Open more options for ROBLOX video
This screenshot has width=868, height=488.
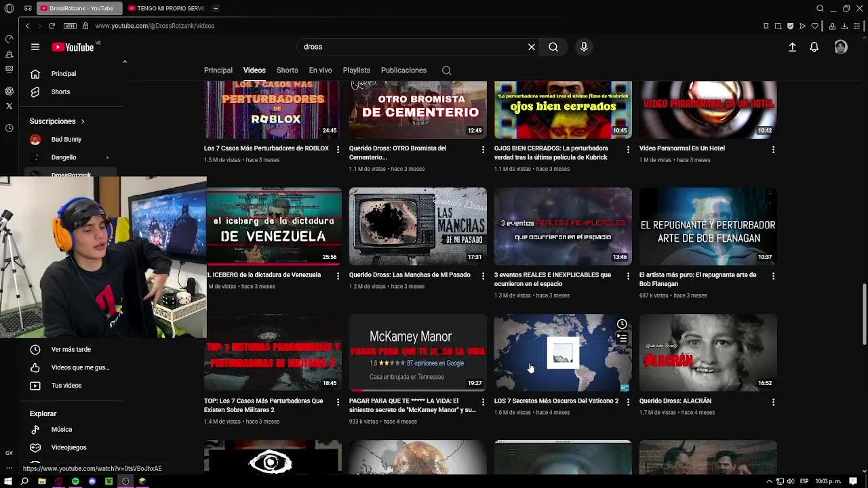tap(338, 149)
